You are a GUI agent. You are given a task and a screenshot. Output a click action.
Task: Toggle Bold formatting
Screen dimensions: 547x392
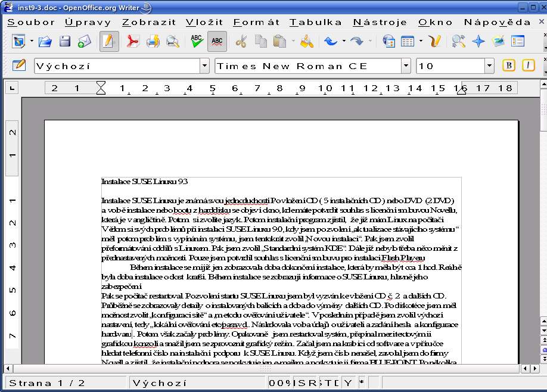509,66
